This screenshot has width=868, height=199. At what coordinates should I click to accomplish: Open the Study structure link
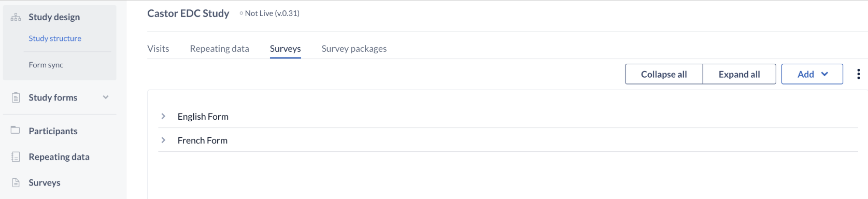55,38
